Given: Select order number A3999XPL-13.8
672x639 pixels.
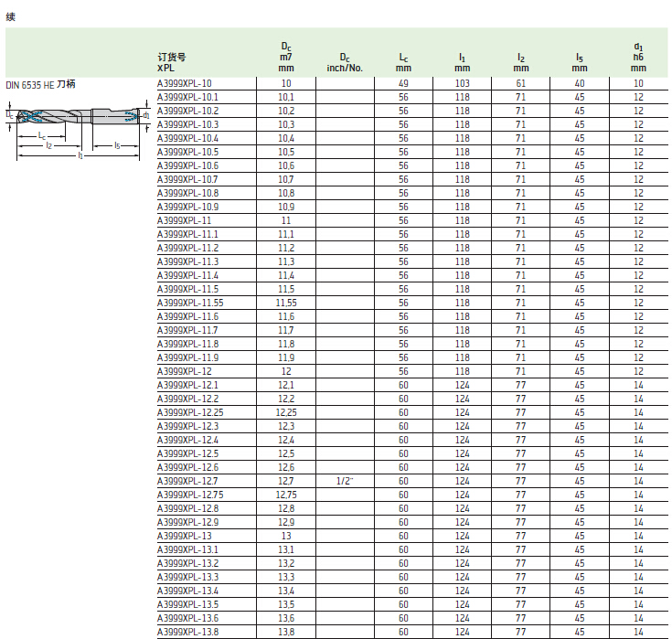Looking at the screenshot, I should (188, 632).
